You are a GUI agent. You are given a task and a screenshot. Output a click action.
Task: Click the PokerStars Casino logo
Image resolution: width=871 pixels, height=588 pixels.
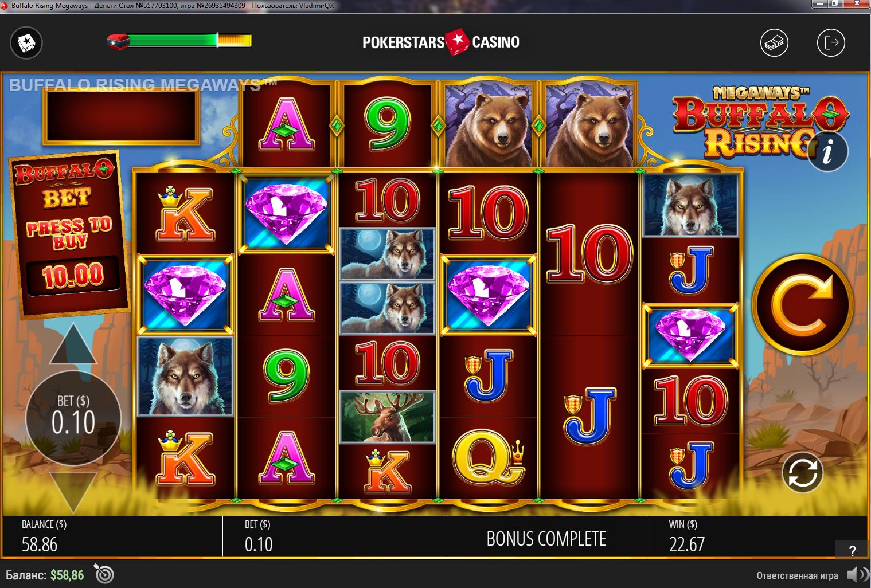pos(441,42)
